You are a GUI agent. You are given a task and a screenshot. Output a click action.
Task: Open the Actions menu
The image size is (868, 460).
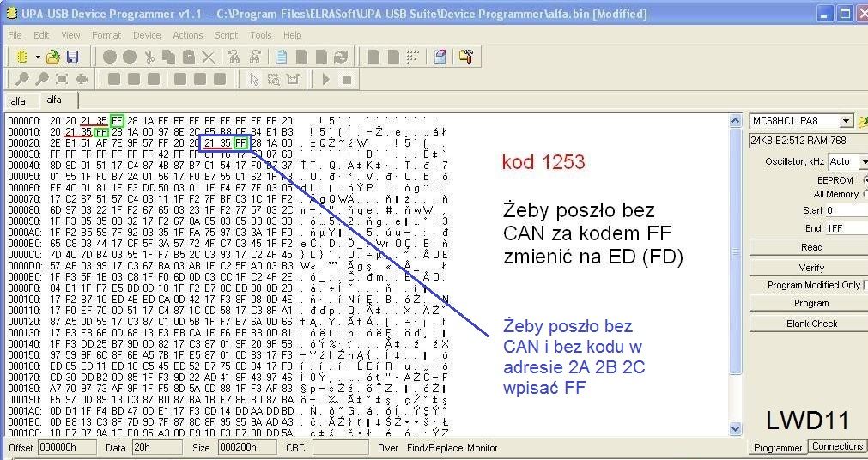[188, 35]
